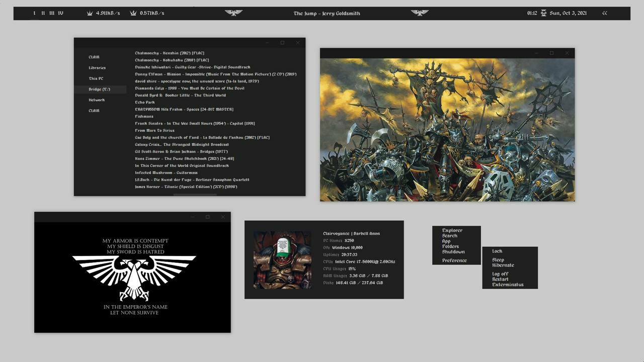Select Infected Mushroom - Guitarmass folder
This screenshot has height=362, width=644.
point(166,172)
